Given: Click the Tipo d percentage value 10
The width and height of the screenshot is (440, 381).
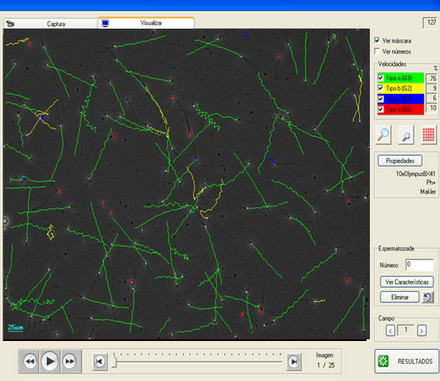Looking at the screenshot, I should pos(432,108).
